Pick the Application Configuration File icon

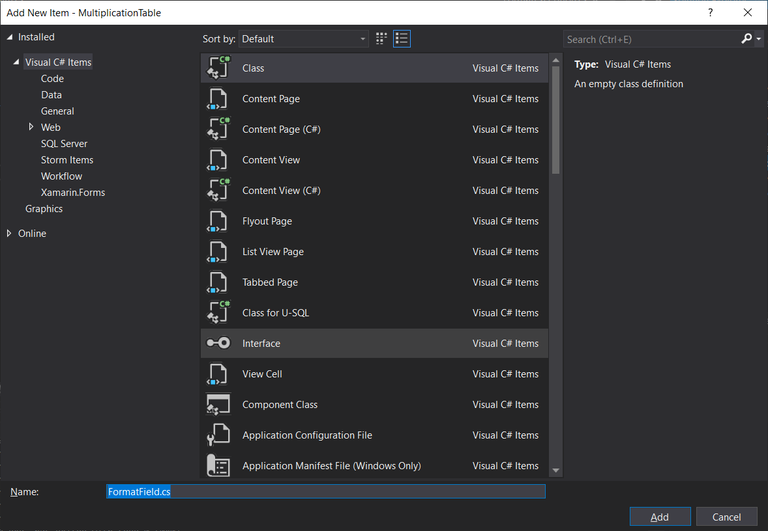point(218,435)
